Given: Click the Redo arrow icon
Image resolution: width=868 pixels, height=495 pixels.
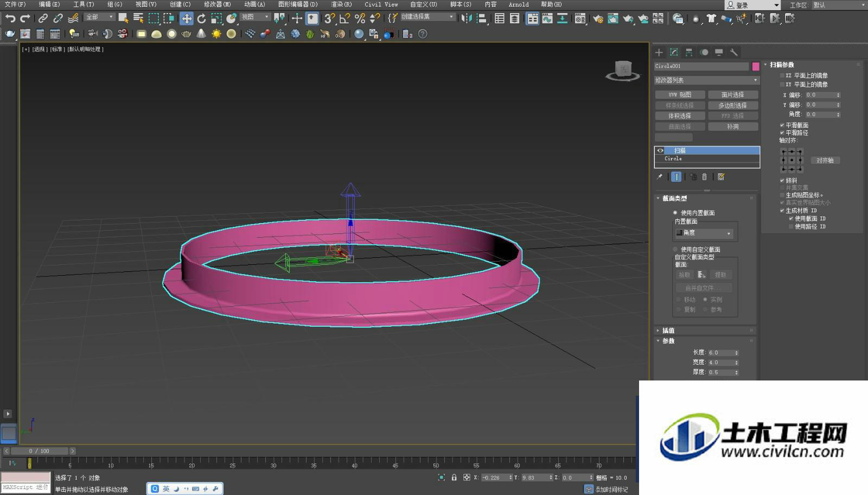Looking at the screenshot, I should [25, 18].
